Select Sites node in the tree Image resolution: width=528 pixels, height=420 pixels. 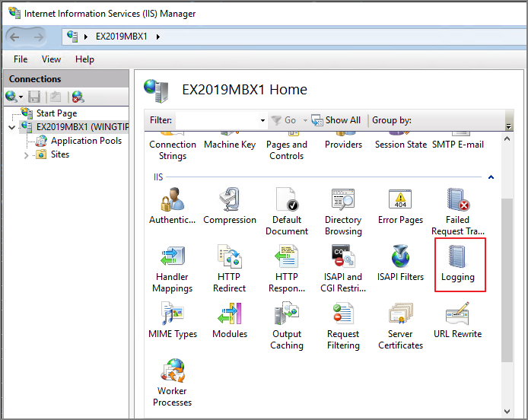pos(60,154)
